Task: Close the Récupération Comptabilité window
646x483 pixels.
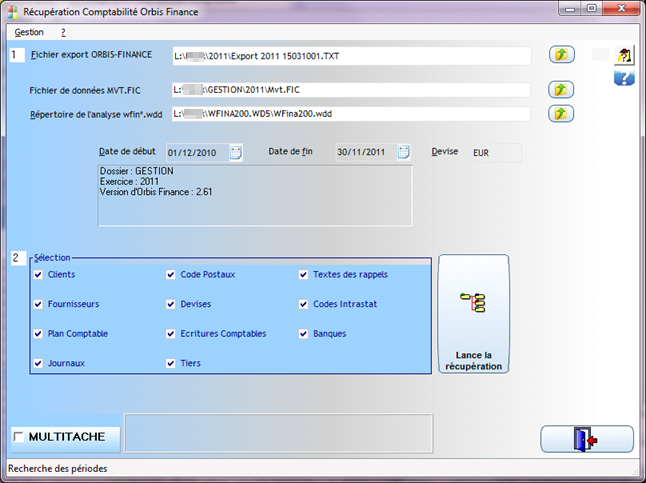Action: [x=622, y=9]
